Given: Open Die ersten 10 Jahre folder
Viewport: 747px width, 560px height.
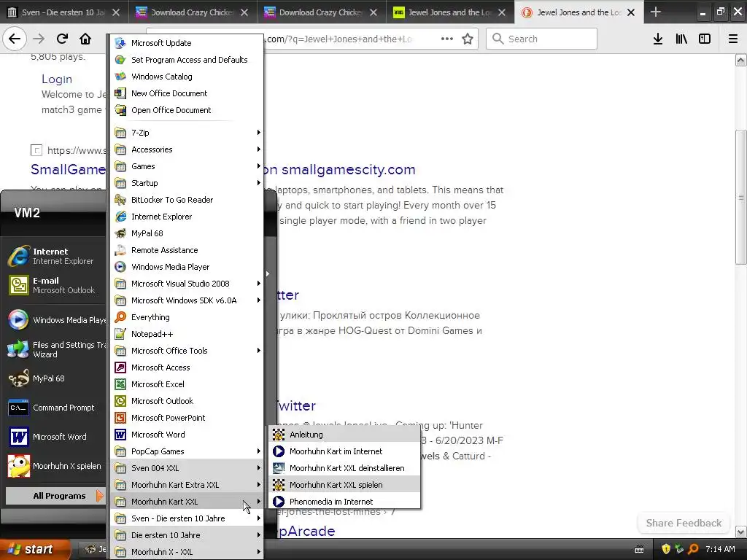Looking at the screenshot, I should point(187,535).
